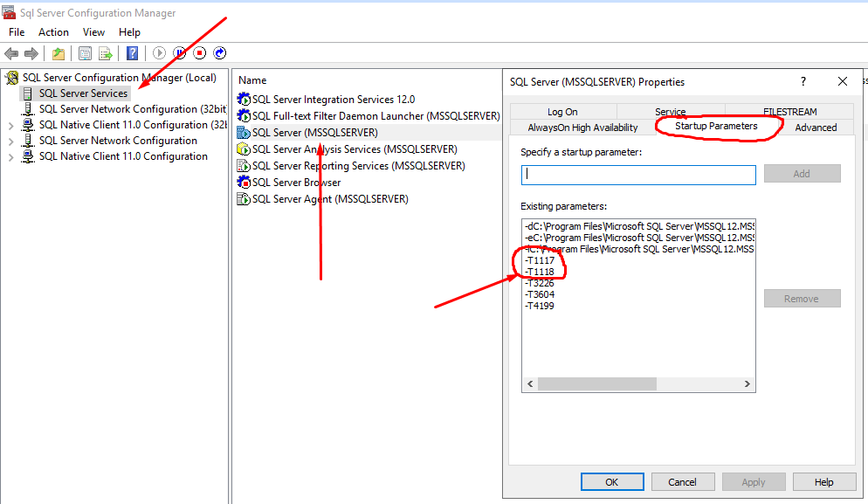Click the startup parameter input field
Screen dimensions: 868x504
pyautogui.click(x=638, y=175)
